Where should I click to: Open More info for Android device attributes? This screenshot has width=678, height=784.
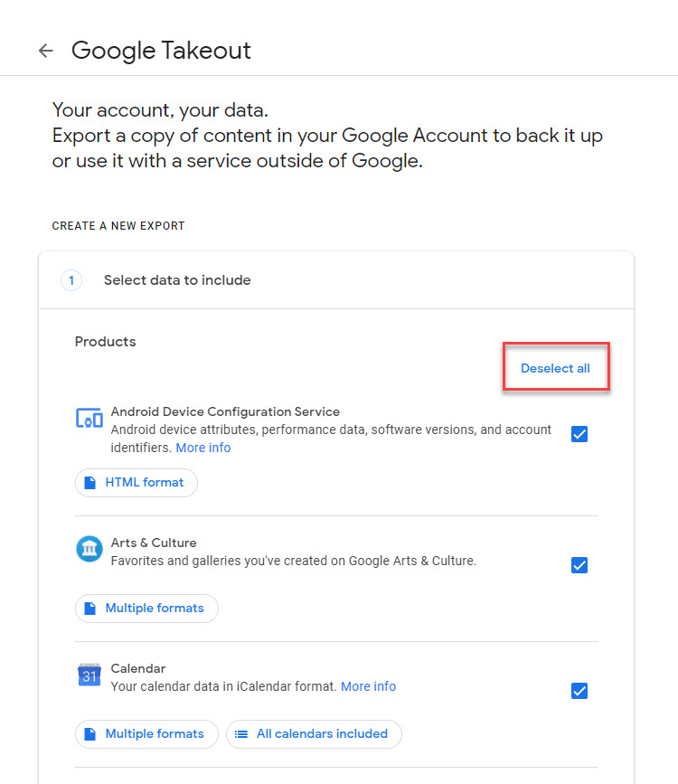(x=203, y=447)
